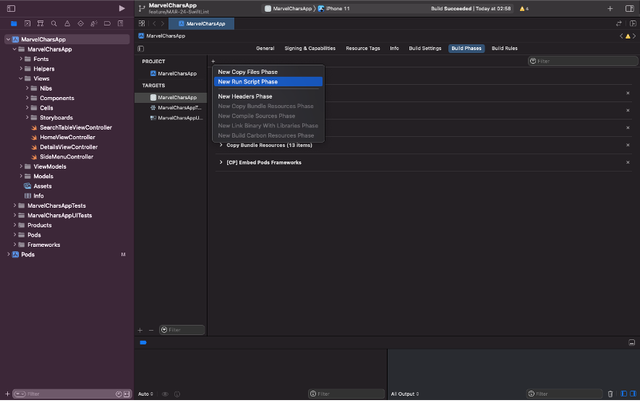The image size is (640, 401).
Task: Expand the [CP] Embed Pods Frameworks phase
Action: 221,162
